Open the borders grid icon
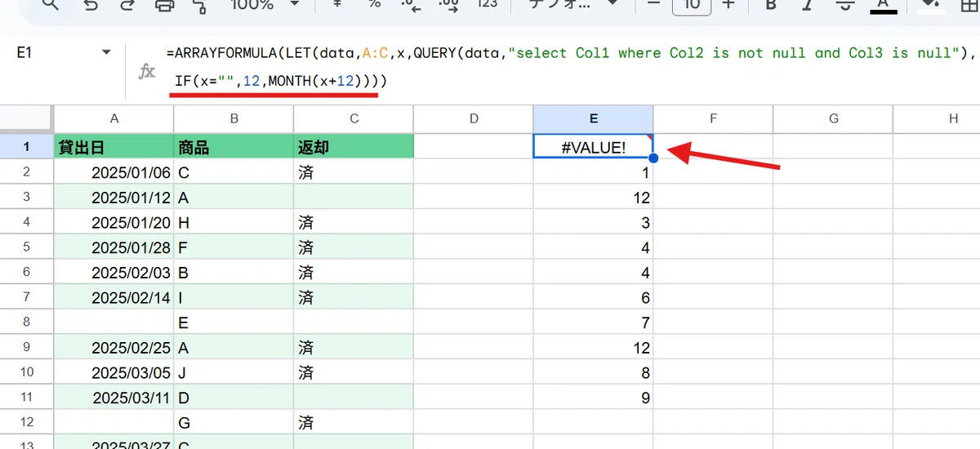Screen dimensions: 980x449 [x=969, y=5]
